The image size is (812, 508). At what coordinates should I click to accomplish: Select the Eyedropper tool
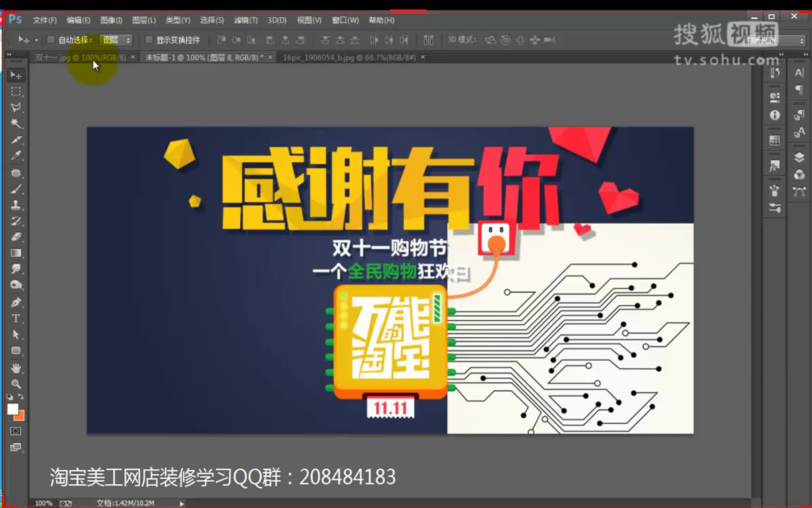click(x=16, y=156)
